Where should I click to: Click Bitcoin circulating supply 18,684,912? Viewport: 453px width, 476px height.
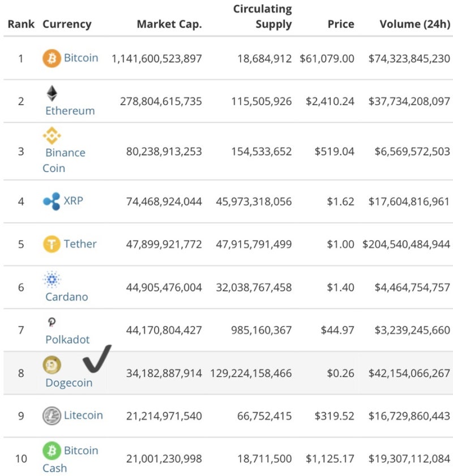point(264,59)
